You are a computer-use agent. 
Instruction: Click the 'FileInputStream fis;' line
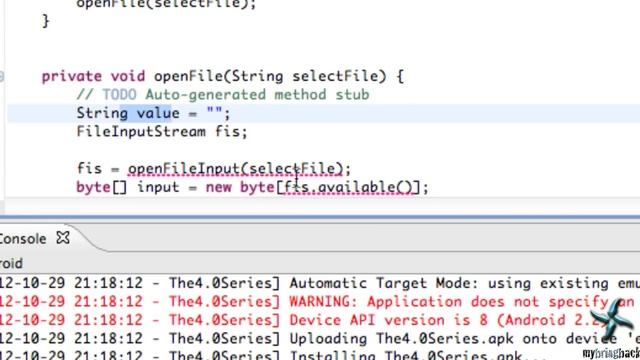click(162, 131)
